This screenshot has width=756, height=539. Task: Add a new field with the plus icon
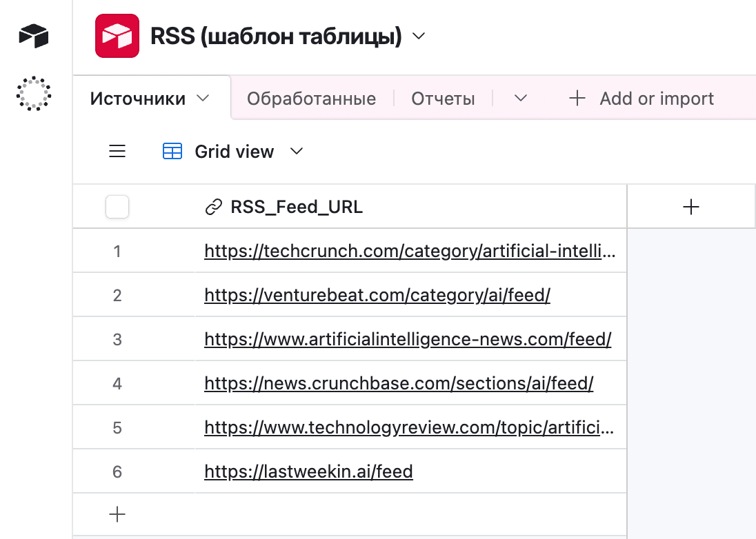690,205
